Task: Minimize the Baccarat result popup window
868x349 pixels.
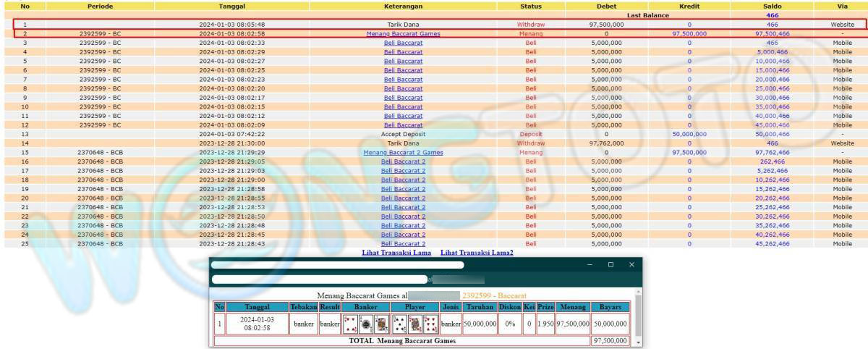Action: point(590,265)
